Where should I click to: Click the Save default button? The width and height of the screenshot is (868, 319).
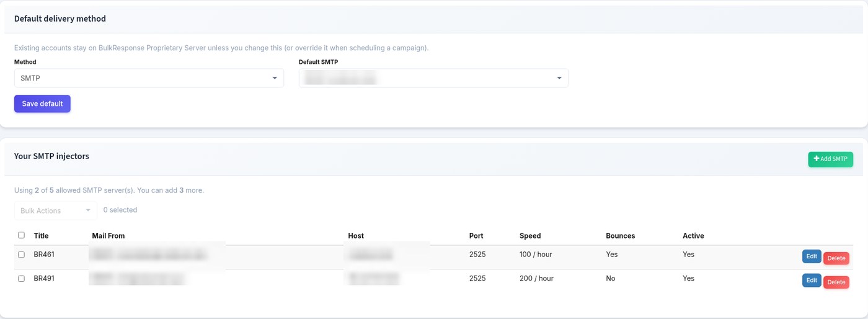(42, 103)
